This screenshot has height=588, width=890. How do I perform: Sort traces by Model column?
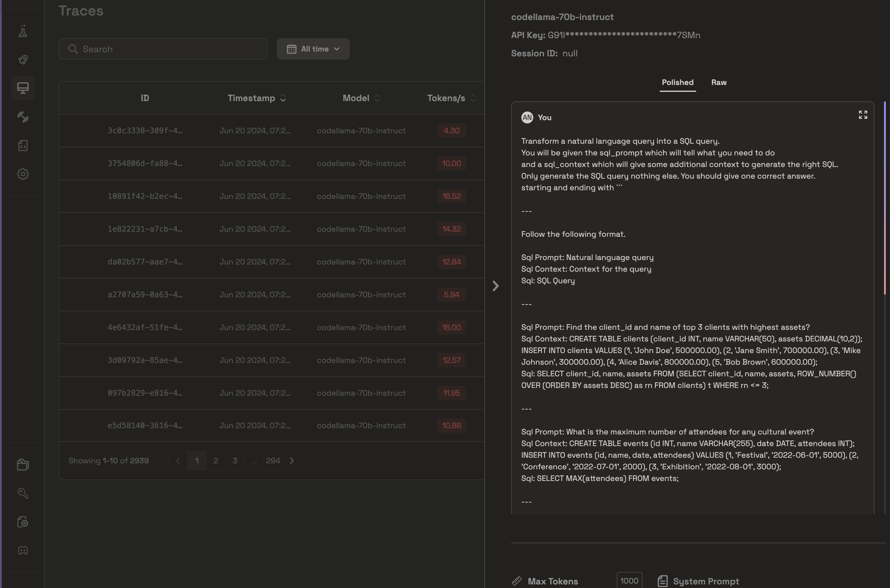(361, 98)
